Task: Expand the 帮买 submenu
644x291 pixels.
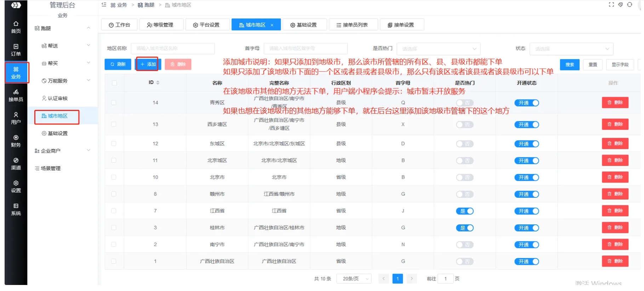Action: [89, 63]
